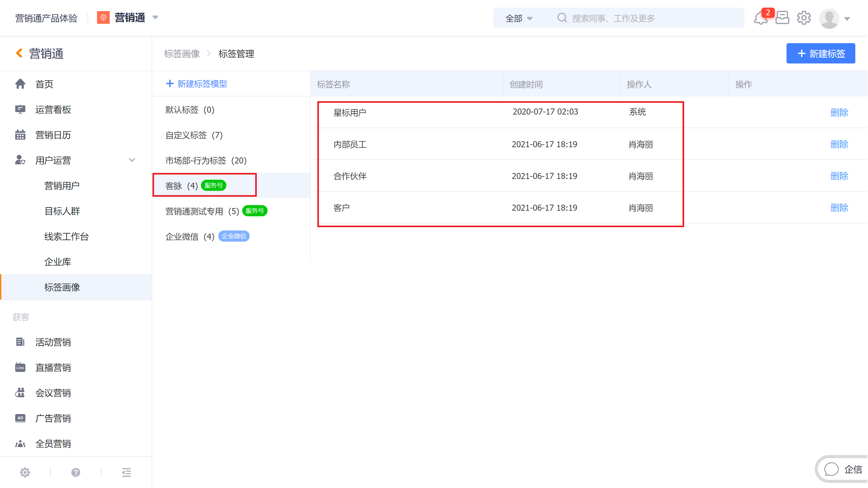Click the 星标用户 tag name

[x=350, y=113]
